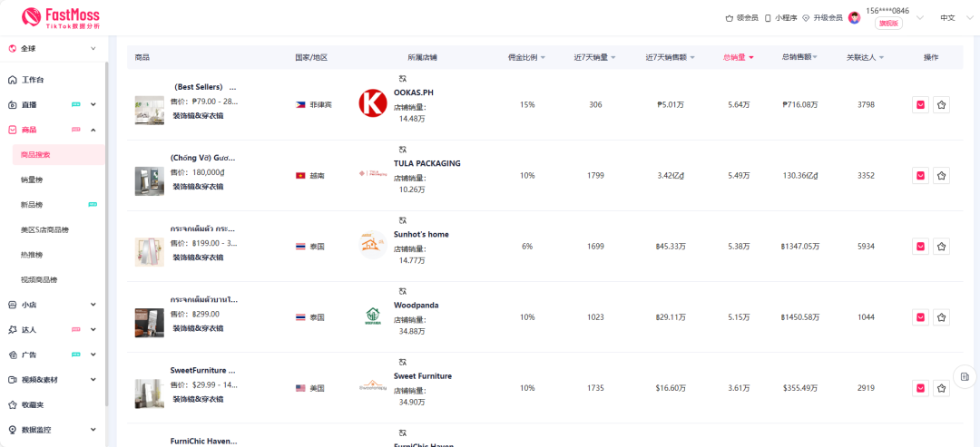Click the user avatar icon in header
Image resolution: width=980 pixels, height=447 pixels.
tap(854, 17)
